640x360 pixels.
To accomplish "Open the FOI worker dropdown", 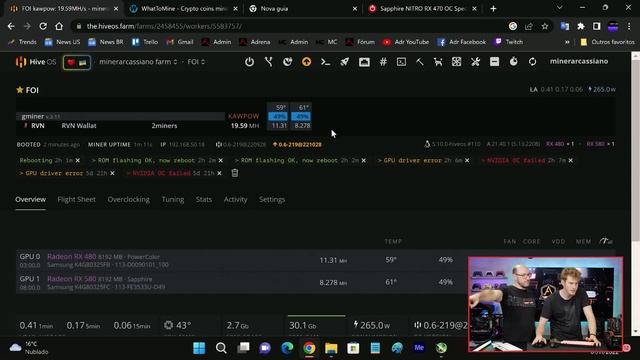I will pyautogui.click(x=196, y=62).
